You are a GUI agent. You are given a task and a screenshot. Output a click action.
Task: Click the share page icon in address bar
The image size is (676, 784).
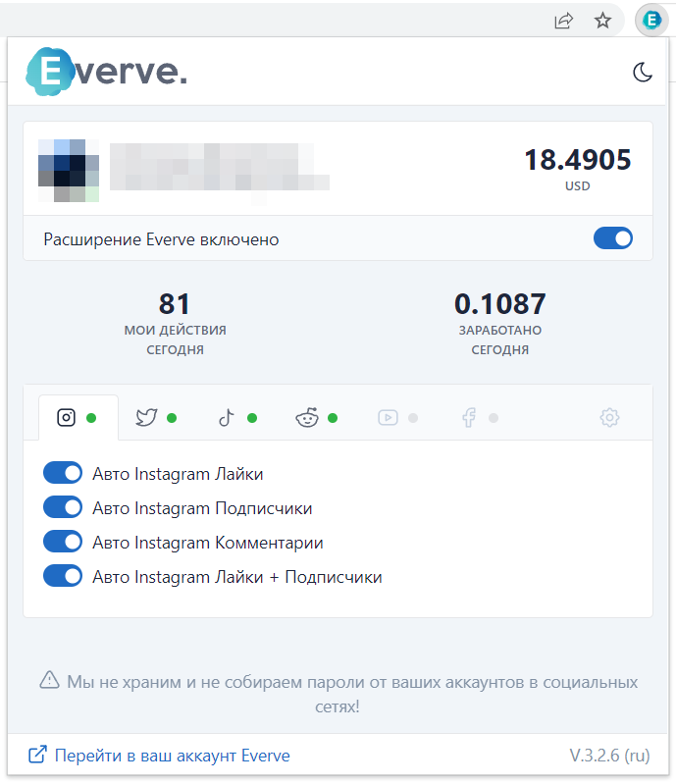(563, 21)
